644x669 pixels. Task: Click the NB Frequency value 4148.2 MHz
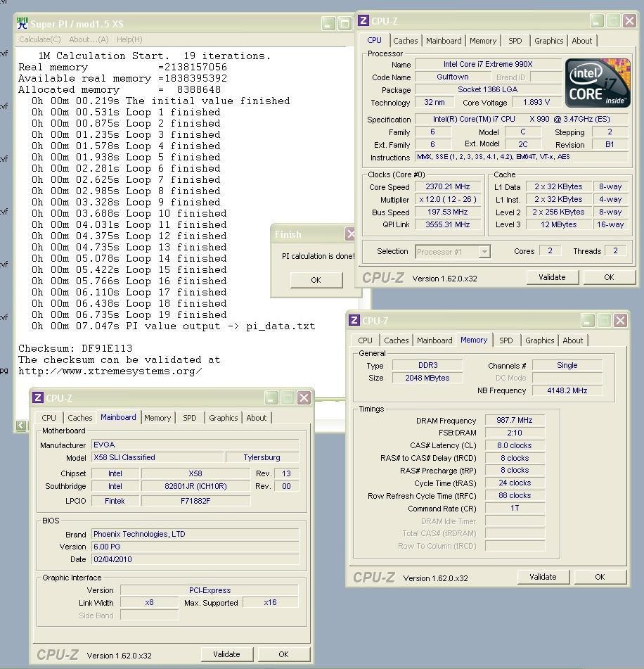[x=567, y=390]
